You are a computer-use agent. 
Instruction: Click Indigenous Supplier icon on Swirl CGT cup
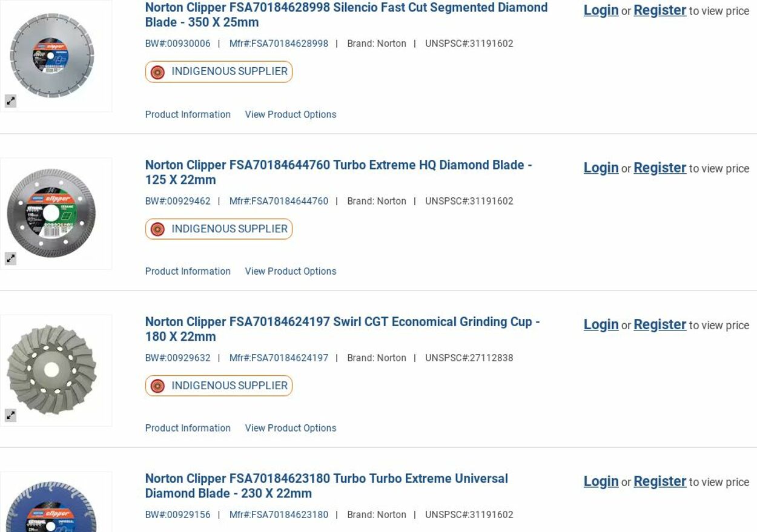point(157,386)
